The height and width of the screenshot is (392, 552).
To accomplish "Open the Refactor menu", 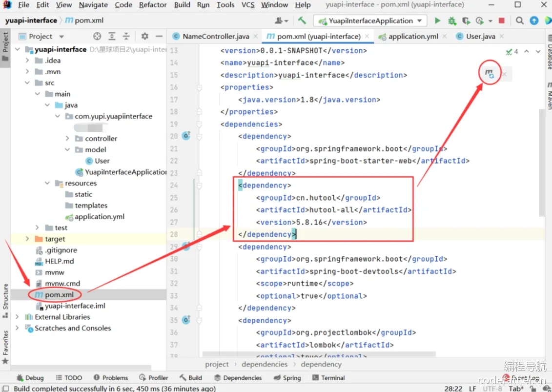I will click(153, 5).
